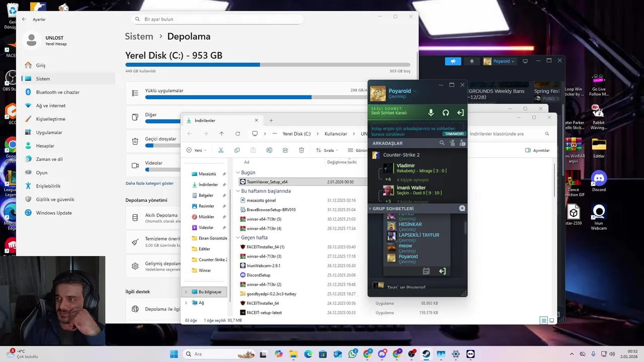The image size is (644, 362).
Task: Open Iriun Webcam desktop shortcut
Action: [x=599, y=217]
